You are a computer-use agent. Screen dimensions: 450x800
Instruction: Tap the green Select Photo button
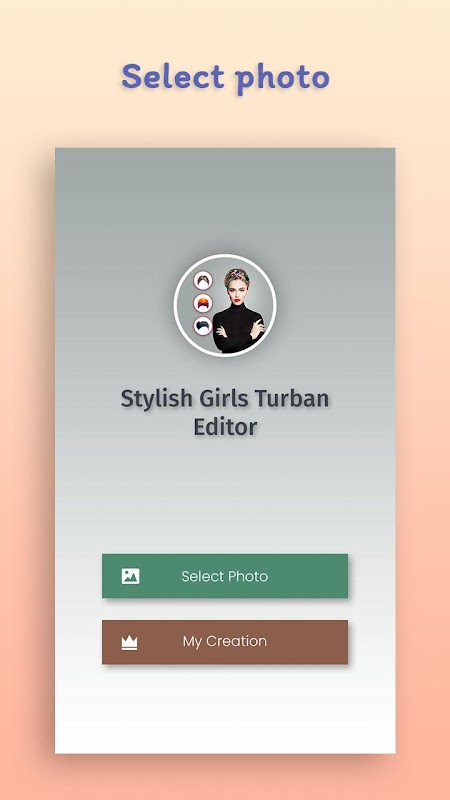click(225, 576)
